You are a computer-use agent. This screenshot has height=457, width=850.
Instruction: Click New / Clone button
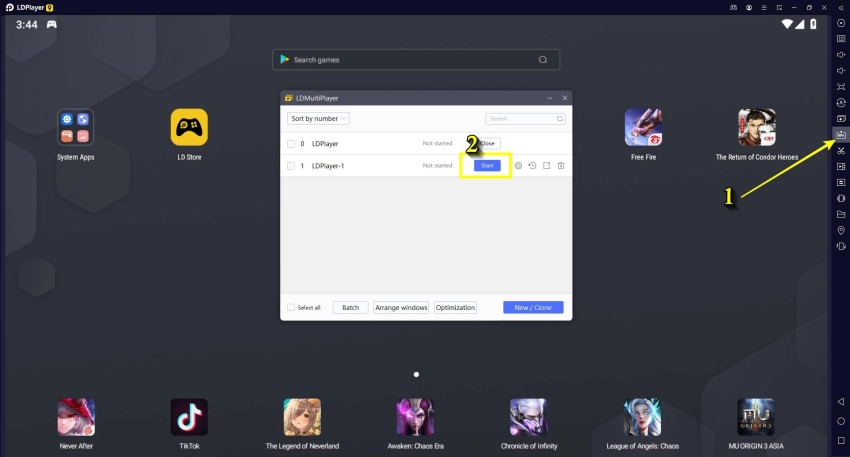click(533, 307)
